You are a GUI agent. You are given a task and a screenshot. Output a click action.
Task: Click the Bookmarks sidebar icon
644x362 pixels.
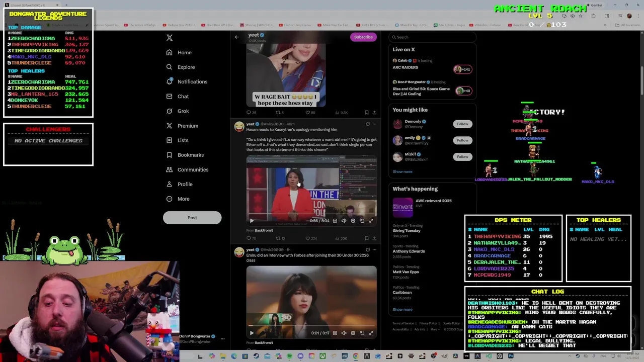point(170,155)
